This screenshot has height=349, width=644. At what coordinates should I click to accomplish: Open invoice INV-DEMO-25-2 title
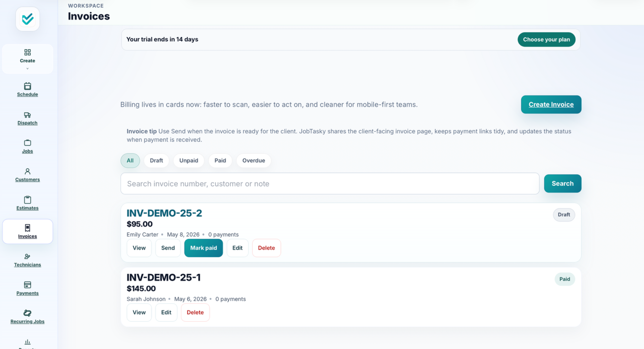[x=164, y=213]
